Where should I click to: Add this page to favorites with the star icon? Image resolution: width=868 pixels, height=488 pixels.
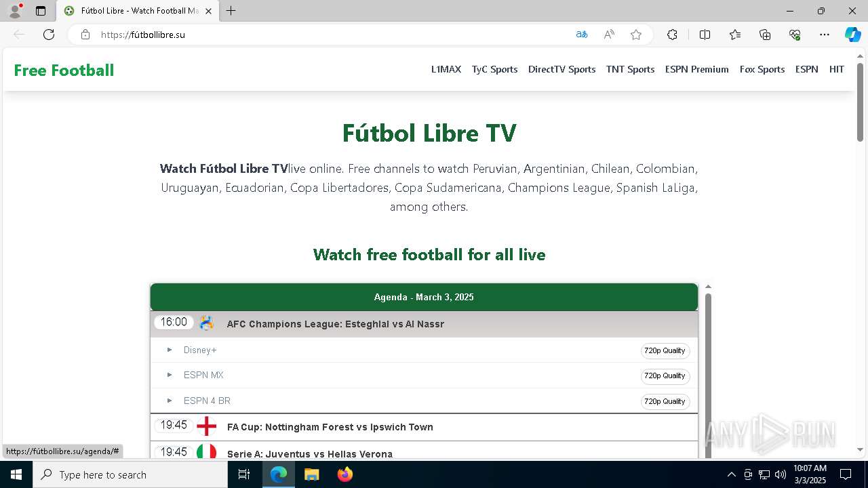coord(636,35)
